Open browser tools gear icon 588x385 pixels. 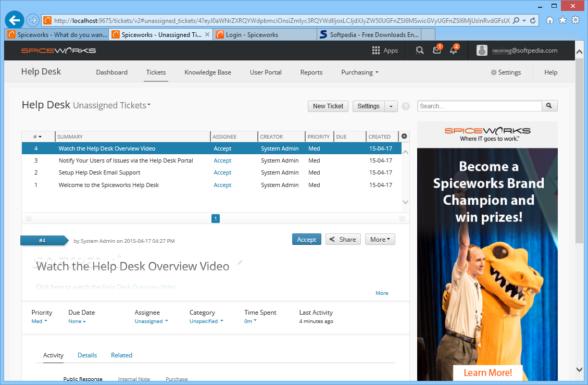576,20
